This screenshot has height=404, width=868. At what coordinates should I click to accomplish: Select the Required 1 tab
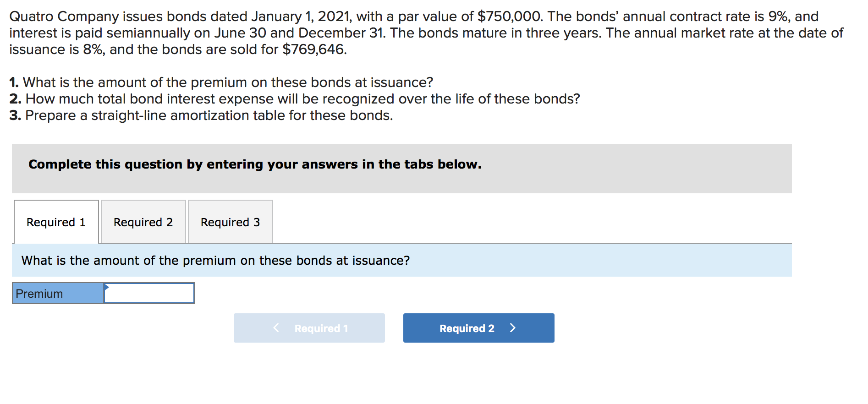[x=56, y=222]
